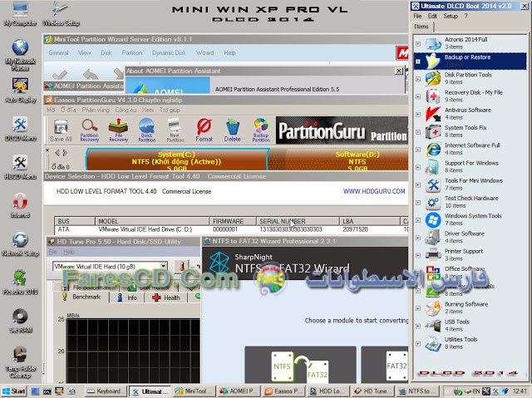Open HBCD Menu desktop icon

20,167
